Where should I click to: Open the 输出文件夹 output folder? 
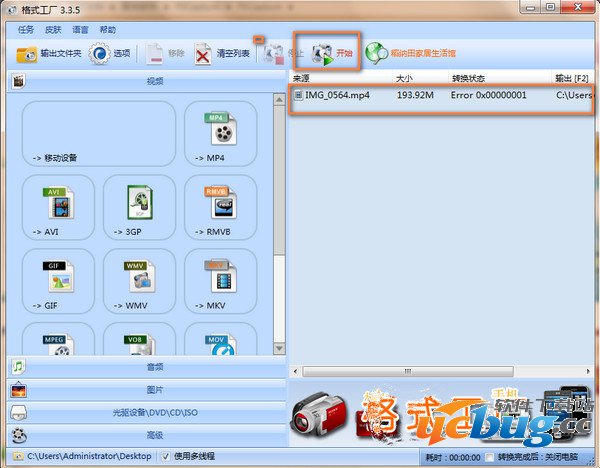pyautogui.click(x=50, y=53)
